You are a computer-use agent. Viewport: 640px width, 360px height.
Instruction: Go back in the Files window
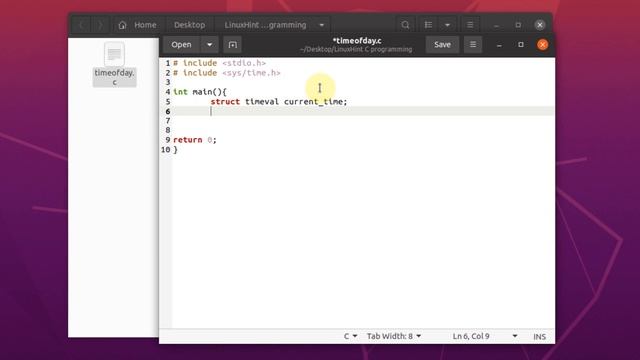tap(82, 25)
